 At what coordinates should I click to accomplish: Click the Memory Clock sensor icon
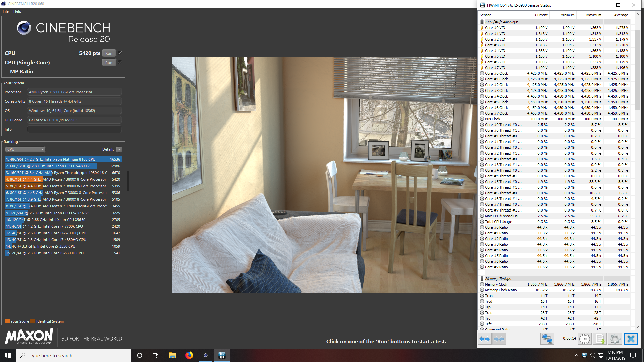click(x=482, y=284)
